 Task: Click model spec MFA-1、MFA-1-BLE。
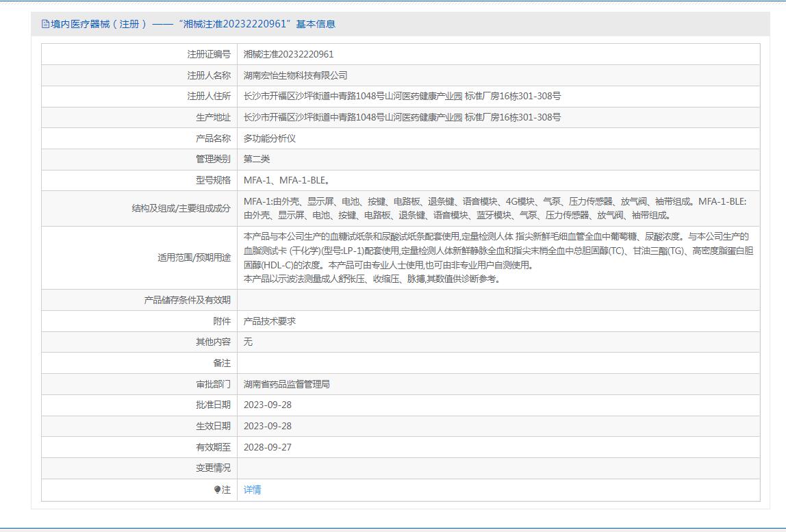tap(287, 180)
